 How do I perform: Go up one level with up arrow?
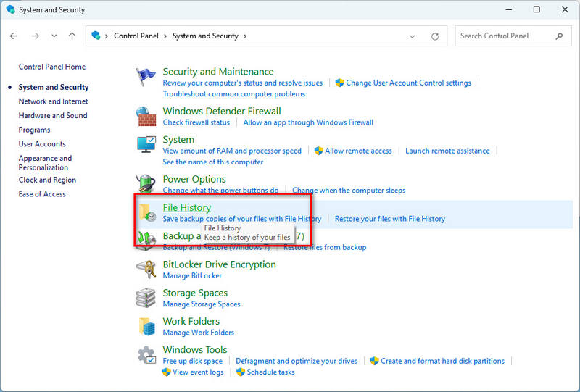coord(72,36)
